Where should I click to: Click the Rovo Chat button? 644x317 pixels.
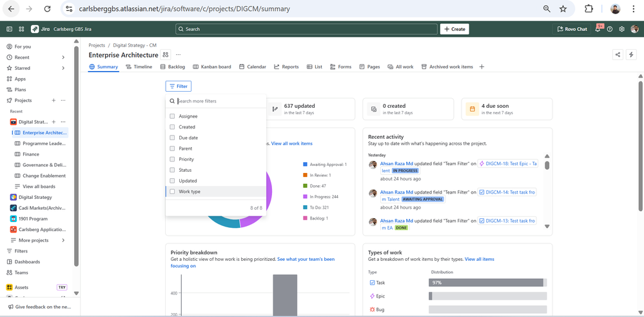572,29
